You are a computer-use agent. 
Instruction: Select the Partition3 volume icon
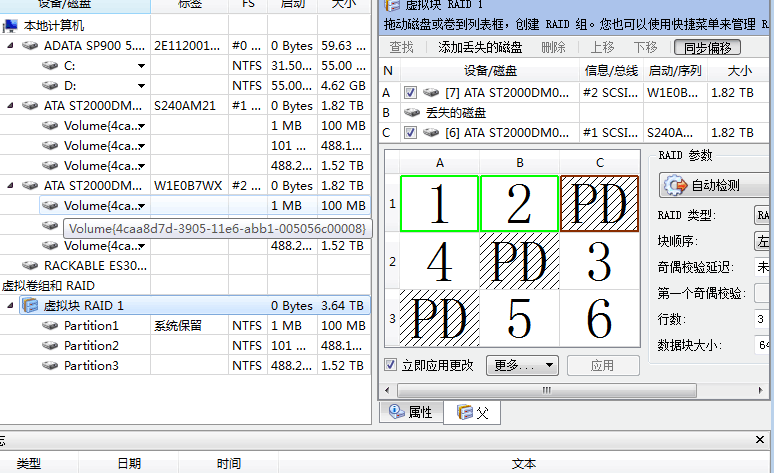[x=50, y=366]
